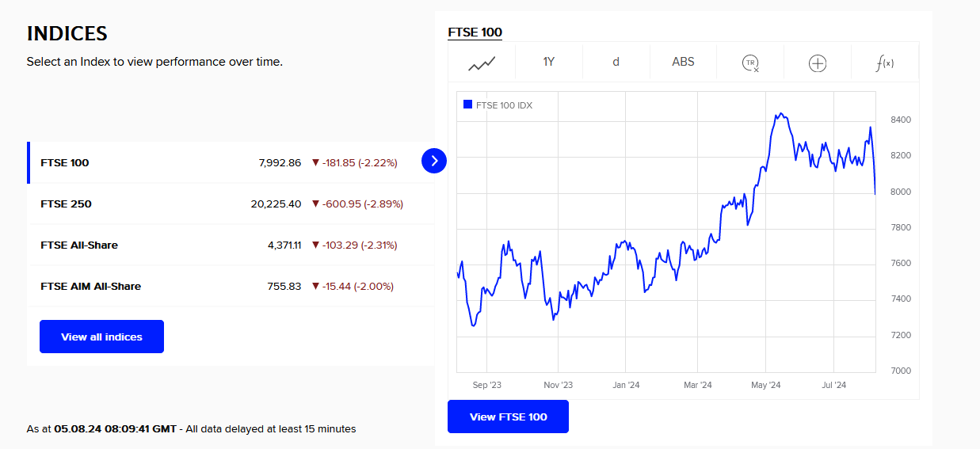Click the View FTSE 100 button
Screen dimensions: 980x449
click(508, 417)
